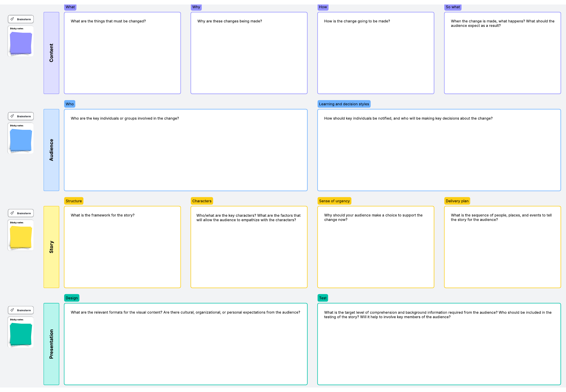Select the 'What' section label tag
Viewport: 566px width, 392px height.
70,7
